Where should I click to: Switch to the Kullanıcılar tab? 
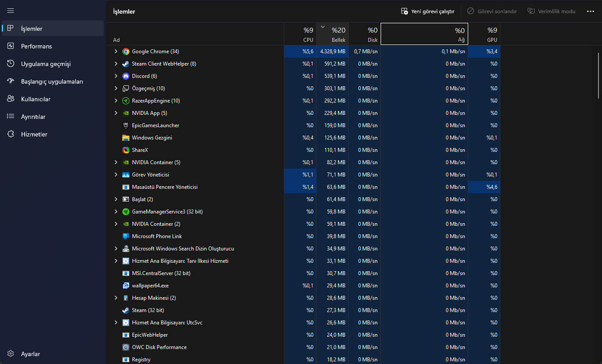point(53,99)
